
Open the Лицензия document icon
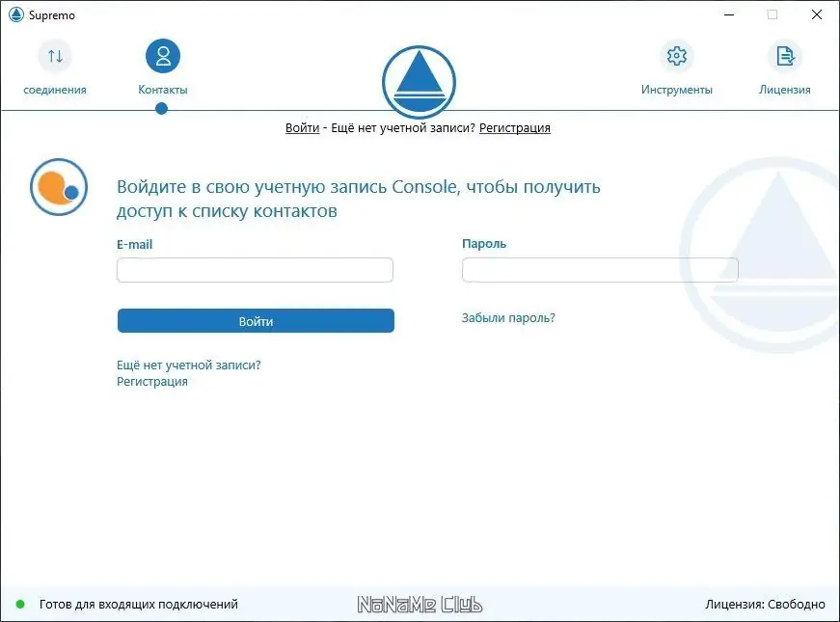pos(785,56)
